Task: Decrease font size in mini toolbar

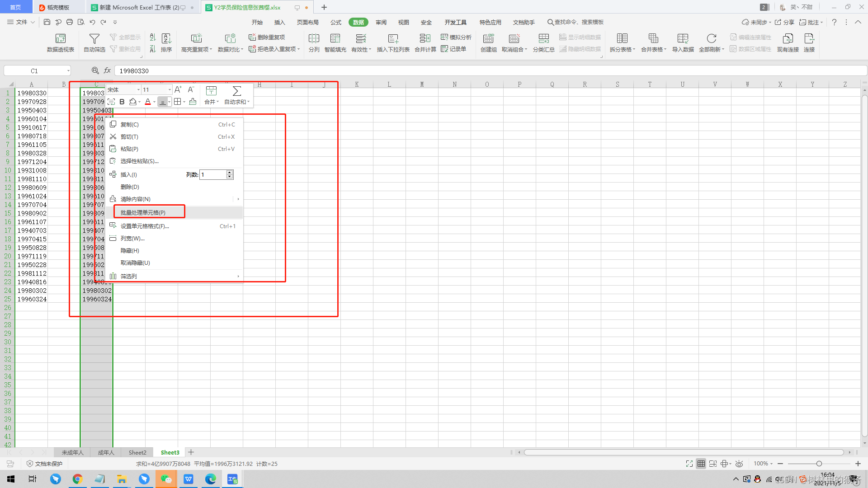Action: coord(191,89)
